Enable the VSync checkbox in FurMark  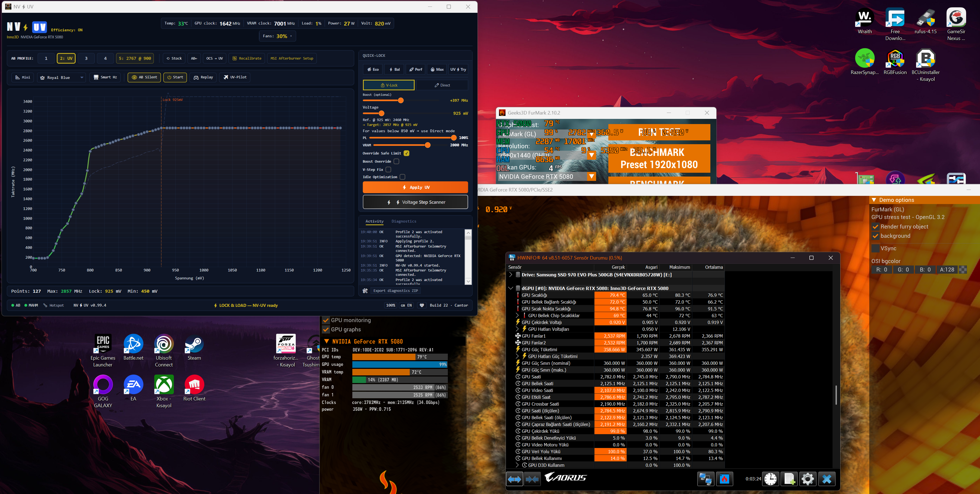pos(875,248)
